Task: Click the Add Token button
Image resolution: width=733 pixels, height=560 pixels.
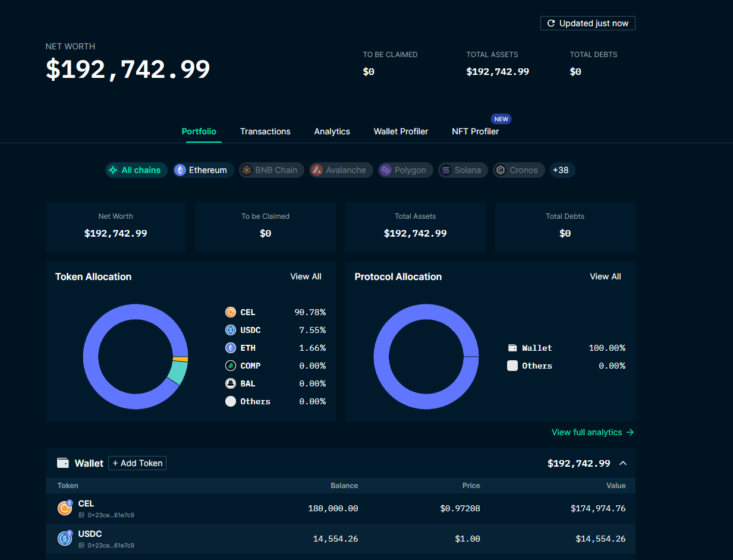Action: pos(137,463)
